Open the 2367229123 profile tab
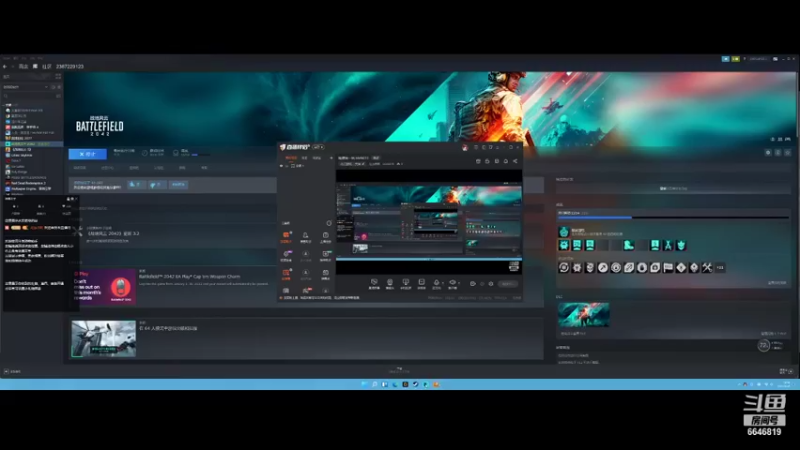This screenshot has width=800, height=450. [70, 66]
